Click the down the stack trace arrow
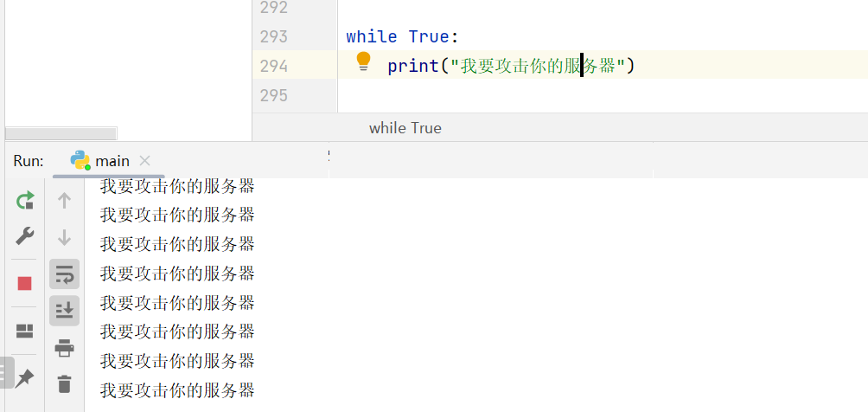This screenshot has width=868, height=412. coord(64,237)
